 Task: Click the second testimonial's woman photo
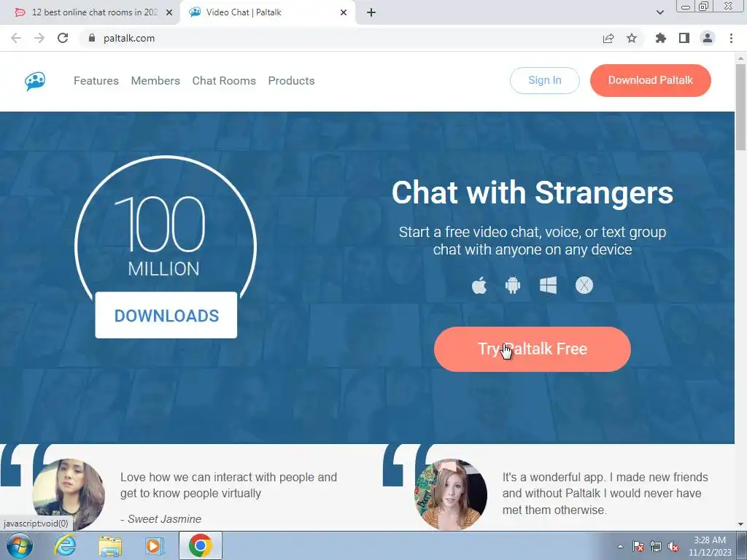pos(451,494)
